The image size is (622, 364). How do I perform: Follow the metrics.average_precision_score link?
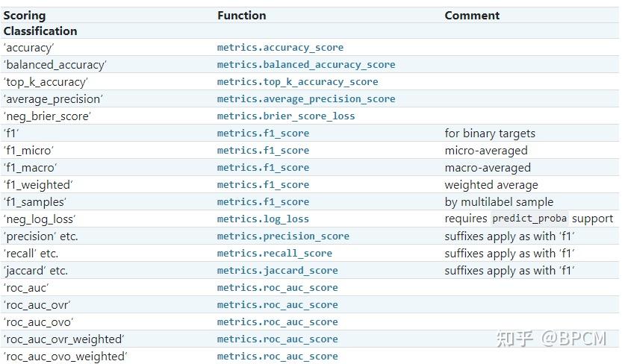(306, 99)
